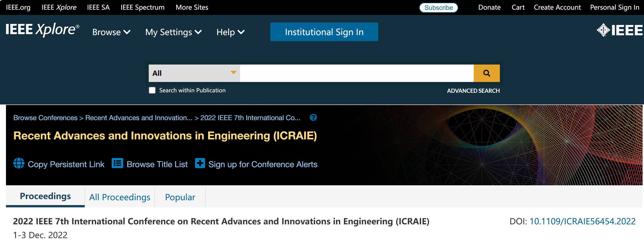Click the date text 1-3 Dec. 2022

coord(40,235)
